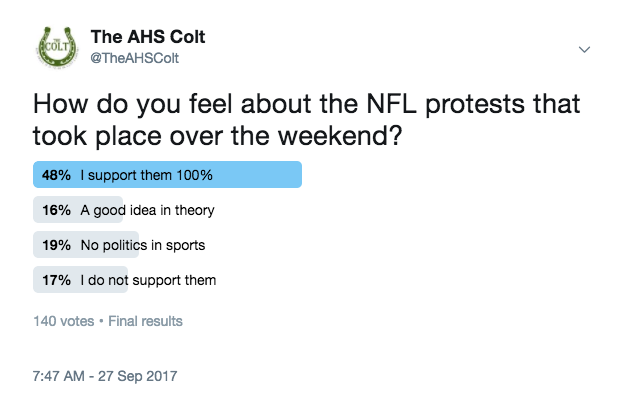Click the 48% percentage label
The image size is (625, 398).
click(56, 175)
